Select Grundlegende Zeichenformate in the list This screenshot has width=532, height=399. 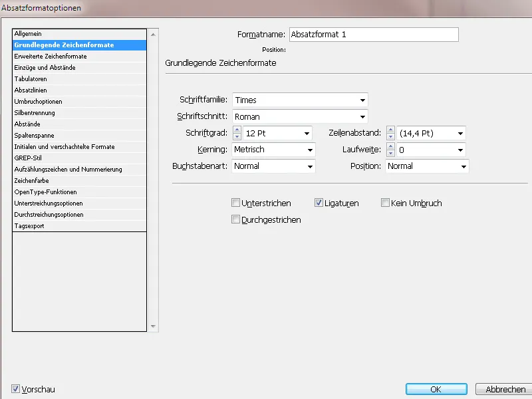(x=79, y=45)
